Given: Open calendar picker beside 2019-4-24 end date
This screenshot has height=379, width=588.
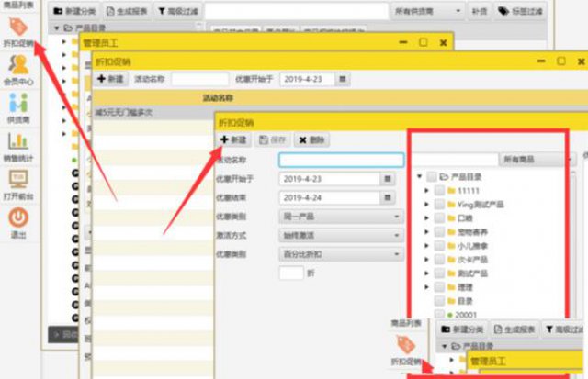Looking at the screenshot, I should [388, 197].
